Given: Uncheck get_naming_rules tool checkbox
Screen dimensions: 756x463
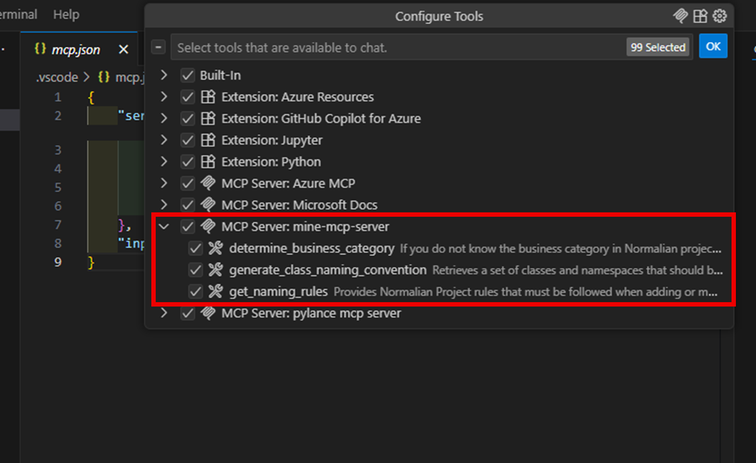Looking at the screenshot, I should (195, 292).
